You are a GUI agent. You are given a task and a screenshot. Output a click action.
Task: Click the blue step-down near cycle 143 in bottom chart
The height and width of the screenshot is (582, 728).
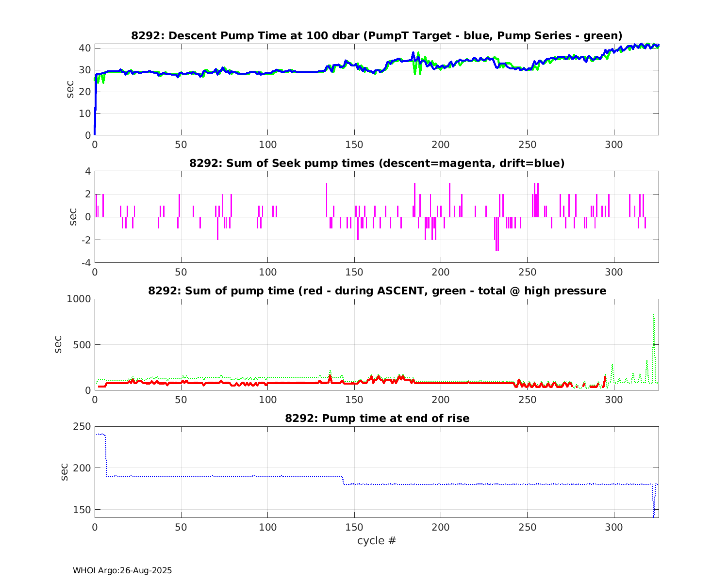(343, 481)
